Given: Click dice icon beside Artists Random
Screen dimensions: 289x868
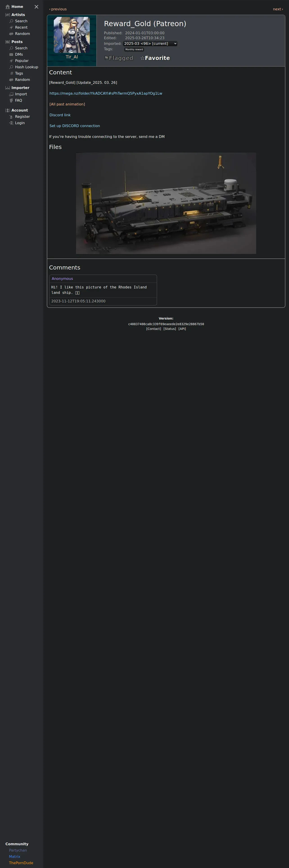Looking at the screenshot, I should pos(11,34).
